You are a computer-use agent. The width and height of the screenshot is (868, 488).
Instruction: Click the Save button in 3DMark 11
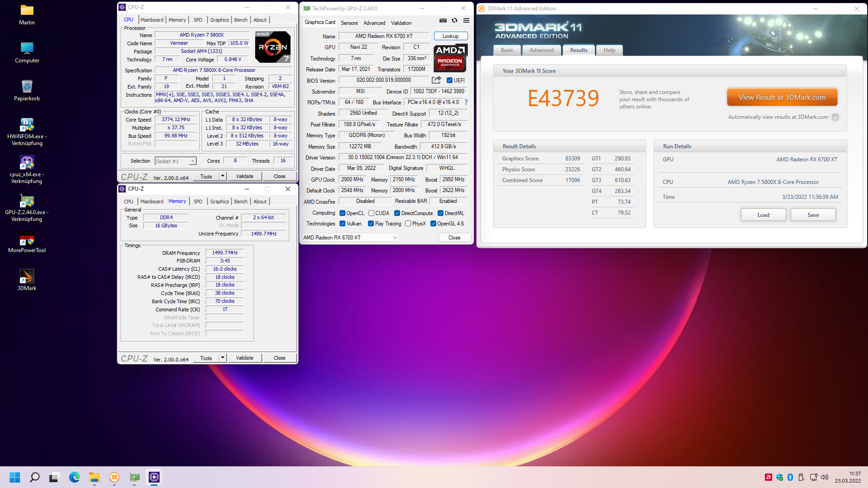pyautogui.click(x=813, y=215)
